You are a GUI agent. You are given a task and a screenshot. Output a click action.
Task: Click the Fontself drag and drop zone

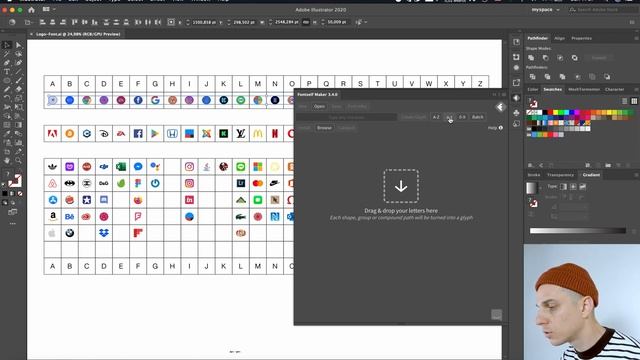[x=401, y=186]
